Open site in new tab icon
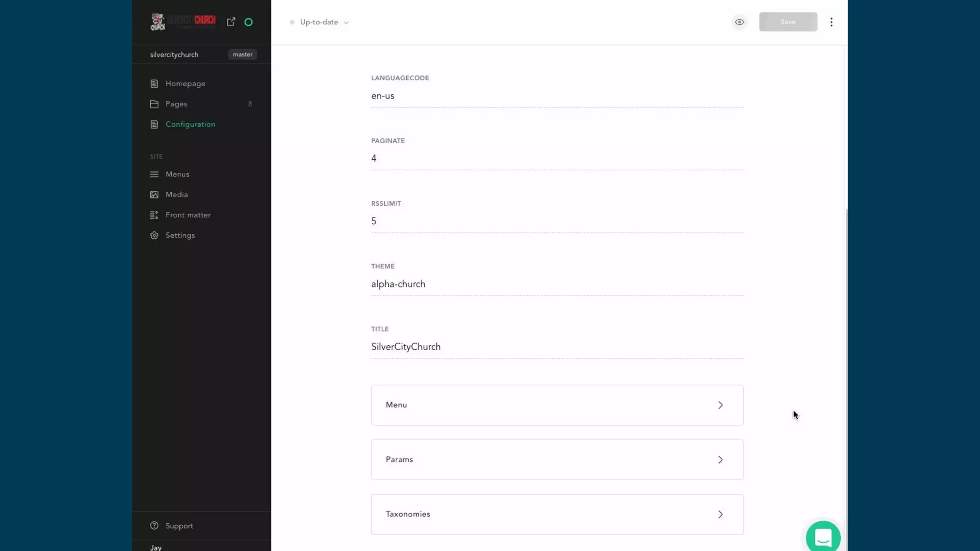 [x=231, y=22]
